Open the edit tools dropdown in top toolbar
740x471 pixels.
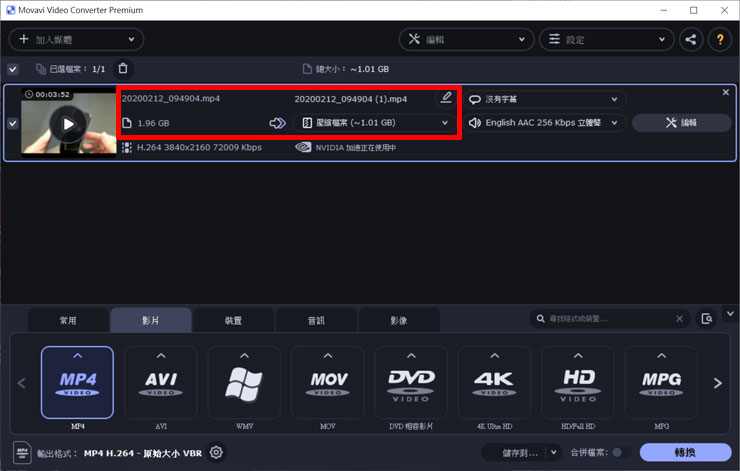(466, 40)
